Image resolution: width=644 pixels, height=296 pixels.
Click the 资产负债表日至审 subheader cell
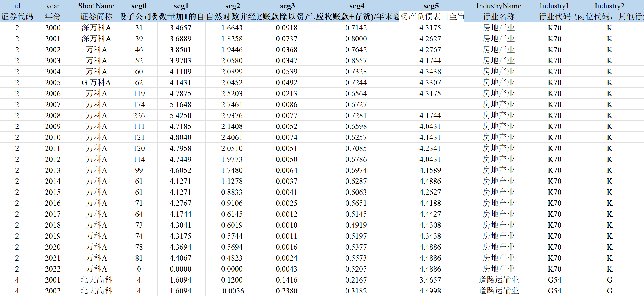(x=431, y=17)
